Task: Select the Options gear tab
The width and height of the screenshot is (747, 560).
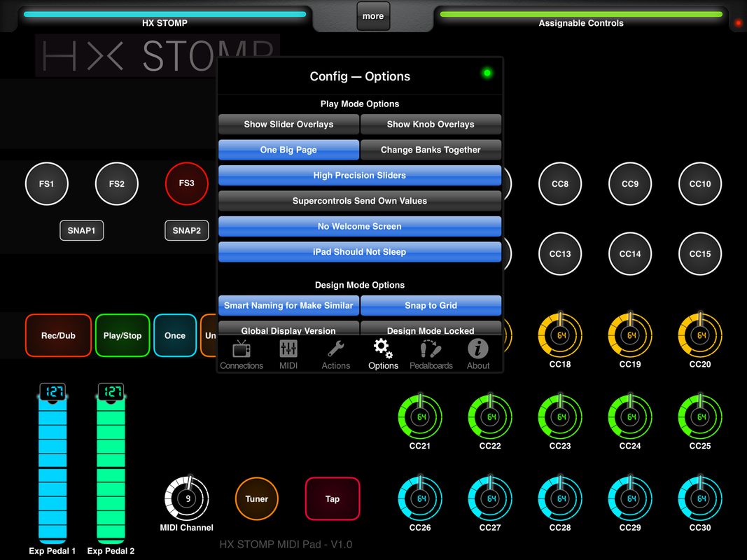Action: [383, 355]
